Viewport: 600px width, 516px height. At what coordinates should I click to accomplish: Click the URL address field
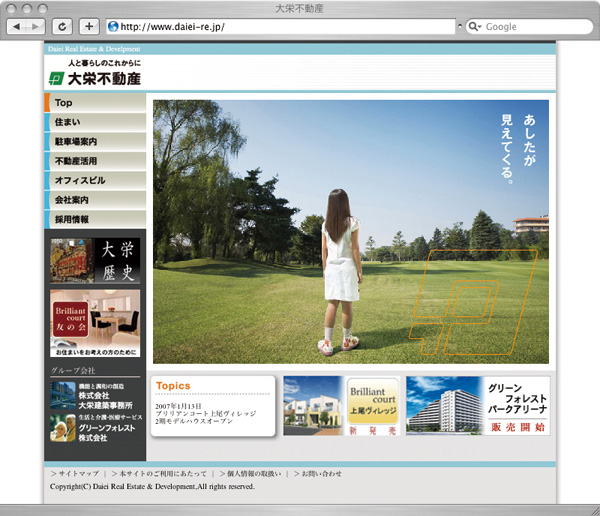point(281,26)
